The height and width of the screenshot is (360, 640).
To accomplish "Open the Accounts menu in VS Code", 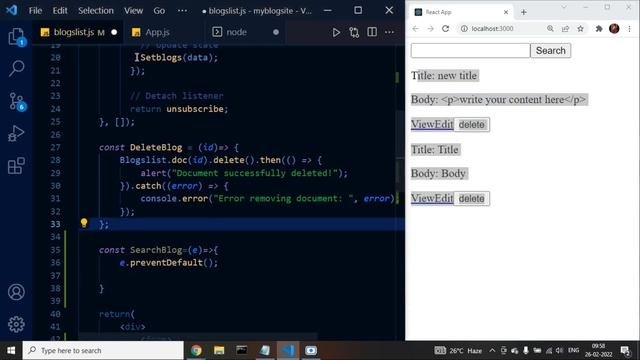I will [x=16, y=292].
